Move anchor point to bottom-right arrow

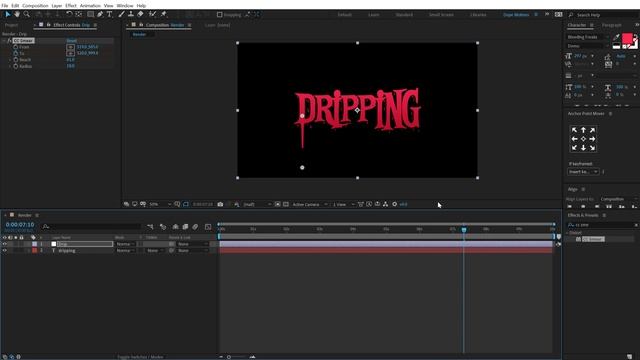[x=592, y=148]
